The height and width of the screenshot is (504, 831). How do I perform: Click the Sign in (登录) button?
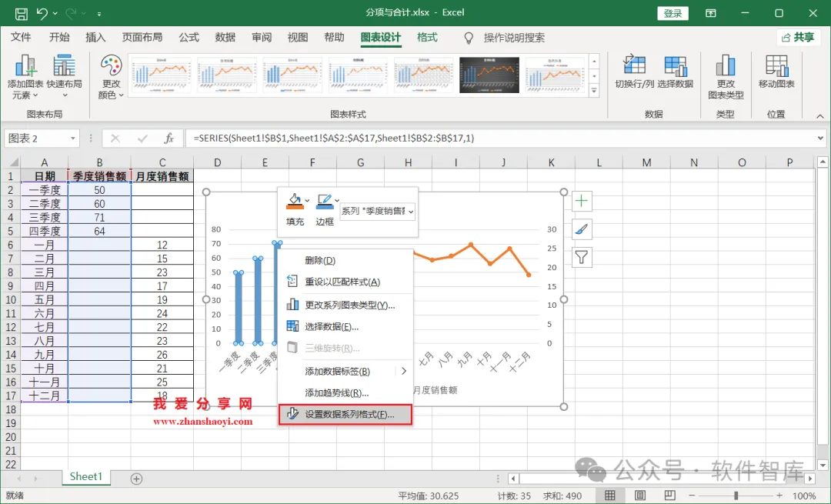(x=672, y=13)
